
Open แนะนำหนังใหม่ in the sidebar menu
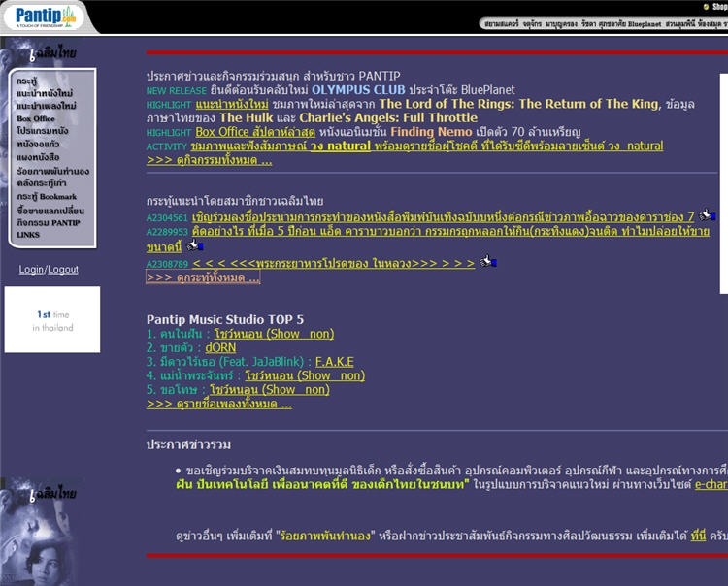point(45,93)
